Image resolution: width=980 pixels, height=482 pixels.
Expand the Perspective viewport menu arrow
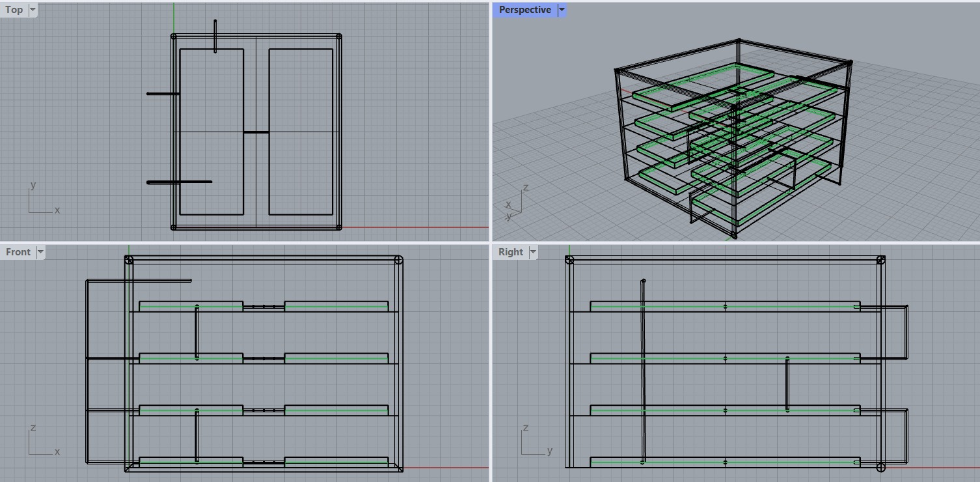point(562,10)
